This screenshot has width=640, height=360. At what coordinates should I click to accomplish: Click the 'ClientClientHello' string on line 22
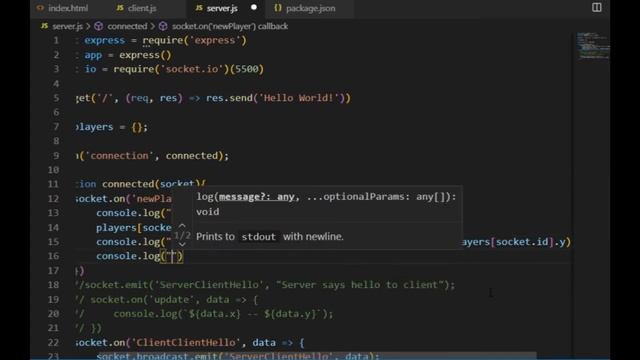[186, 343]
